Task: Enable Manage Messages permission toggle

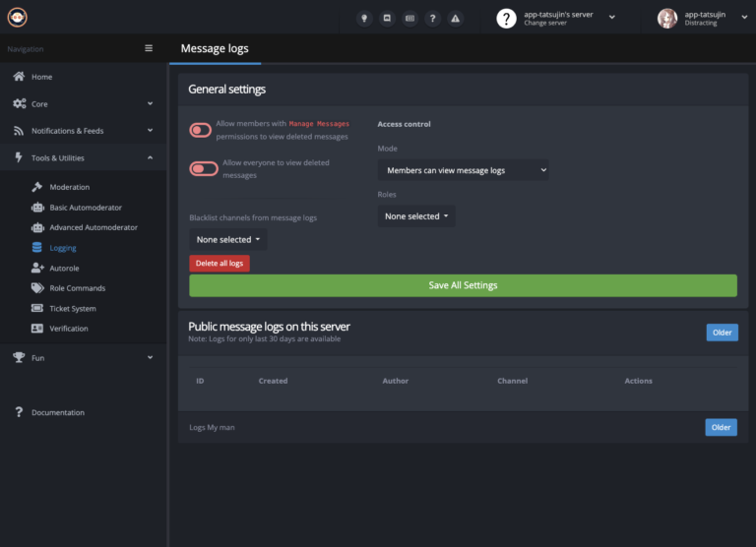Action: pyautogui.click(x=201, y=130)
